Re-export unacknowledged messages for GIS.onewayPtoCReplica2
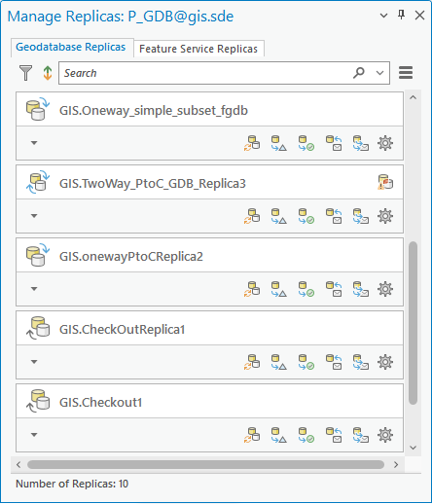The width and height of the screenshot is (432, 504). point(361,289)
